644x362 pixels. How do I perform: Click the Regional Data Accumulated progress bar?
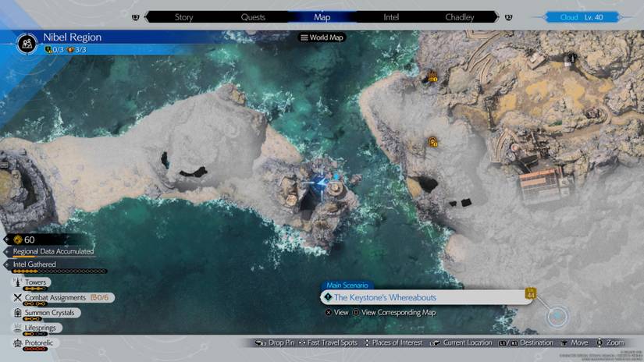tap(53, 252)
